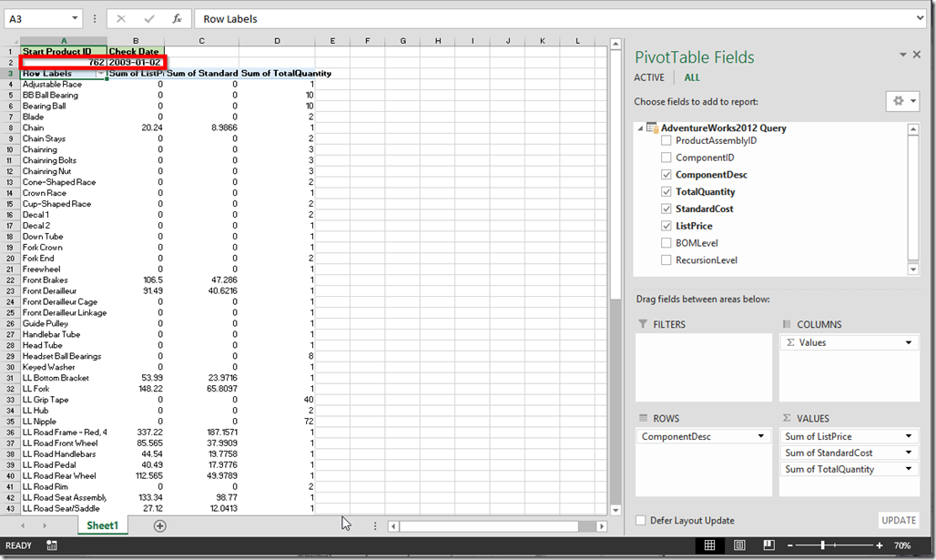Click the name box separator dots icon
Image resolution: width=936 pixels, height=560 pixels.
tap(95, 19)
